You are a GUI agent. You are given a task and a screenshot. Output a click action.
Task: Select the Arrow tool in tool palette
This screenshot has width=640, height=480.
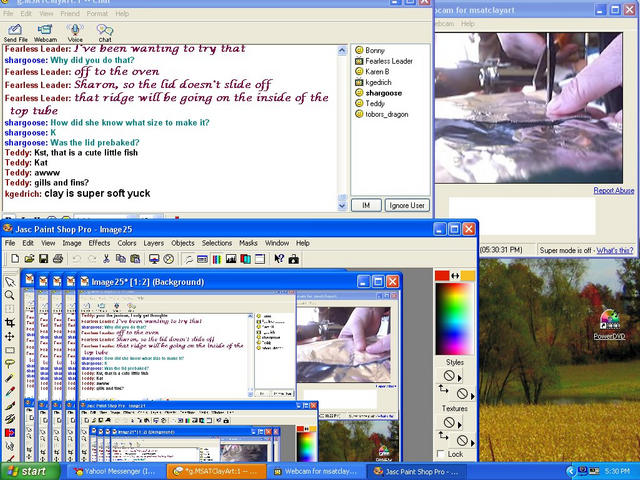(x=10, y=282)
